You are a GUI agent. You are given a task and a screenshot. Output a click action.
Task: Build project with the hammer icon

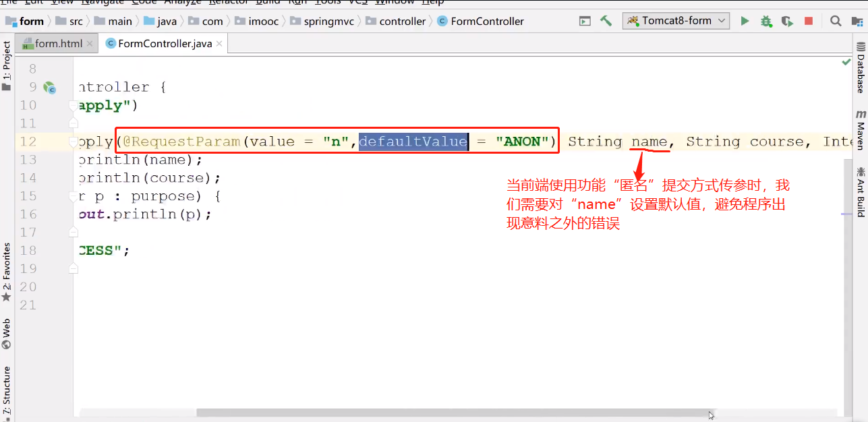pyautogui.click(x=606, y=21)
